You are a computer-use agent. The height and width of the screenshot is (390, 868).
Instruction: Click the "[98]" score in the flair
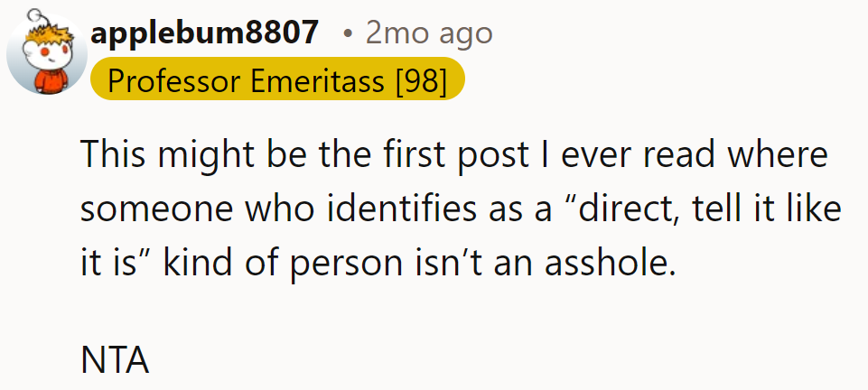[x=421, y=80]
